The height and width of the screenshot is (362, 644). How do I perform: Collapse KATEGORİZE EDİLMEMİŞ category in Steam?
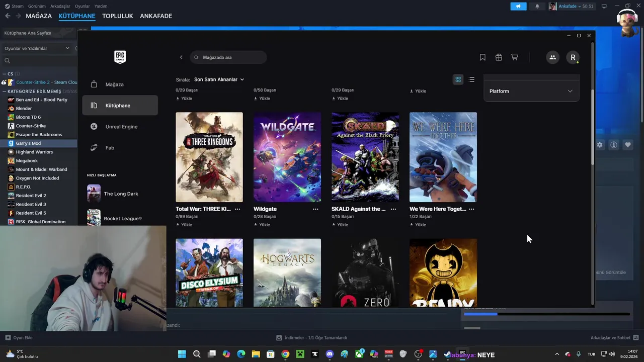point(4,92)
